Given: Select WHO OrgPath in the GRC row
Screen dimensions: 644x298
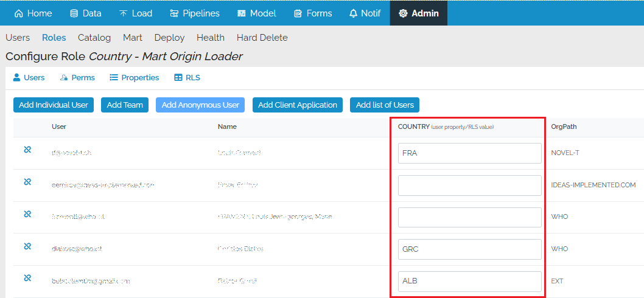Looking at the screenshot, I should point(559,249).
